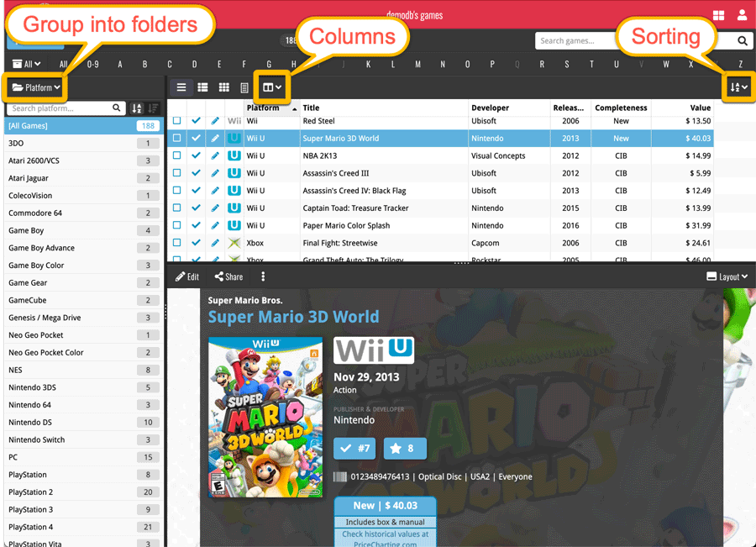
Task: Switch to card view icon
Action: (x=244, y=87)
